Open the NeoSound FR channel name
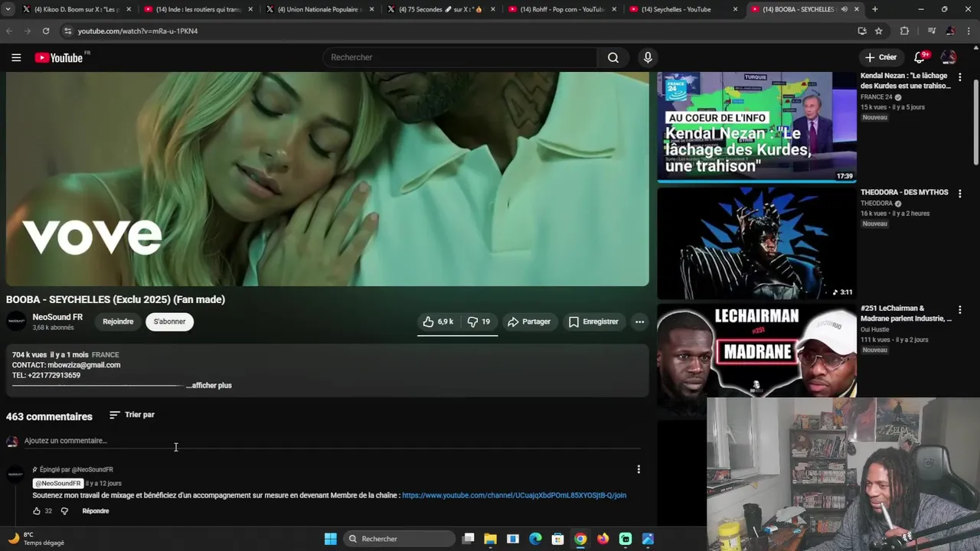This screenshot has height=551, width=980. click(x=57, y=317)
